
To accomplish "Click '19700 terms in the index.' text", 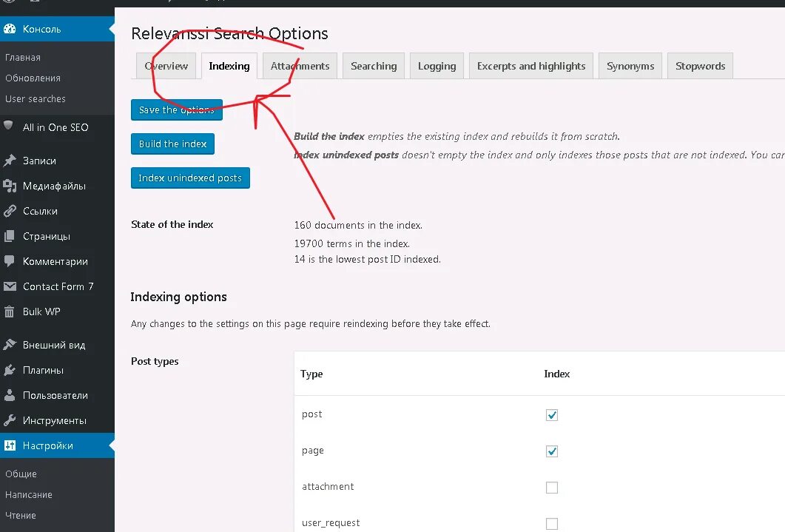I will (x=352, y=243).
